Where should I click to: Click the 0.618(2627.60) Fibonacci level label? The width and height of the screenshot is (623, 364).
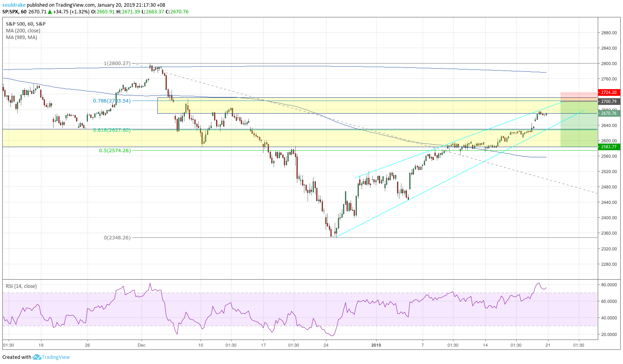[x=112, y=130]
